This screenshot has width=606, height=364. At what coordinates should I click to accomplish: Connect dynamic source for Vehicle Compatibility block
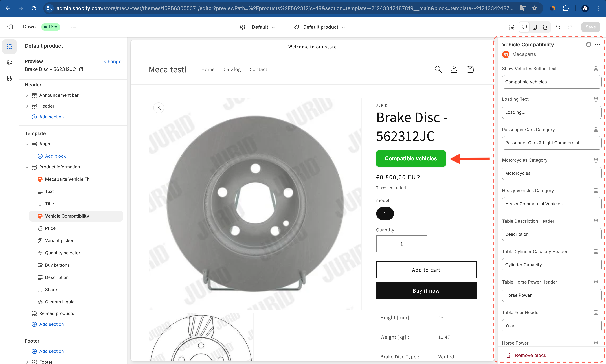[x=588, y=44]
